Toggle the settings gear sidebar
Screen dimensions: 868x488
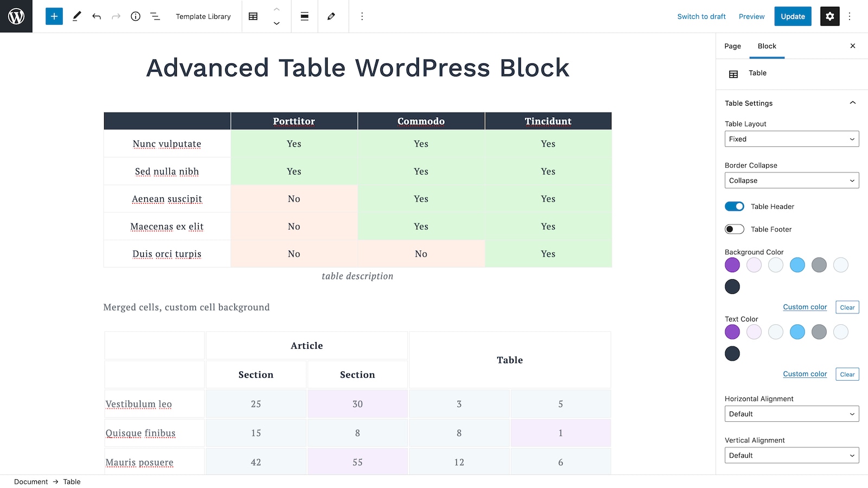[x=830, y=16]
